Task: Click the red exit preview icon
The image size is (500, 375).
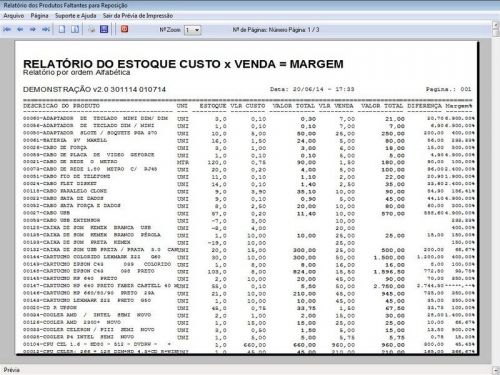Action: tap(124, 29)
